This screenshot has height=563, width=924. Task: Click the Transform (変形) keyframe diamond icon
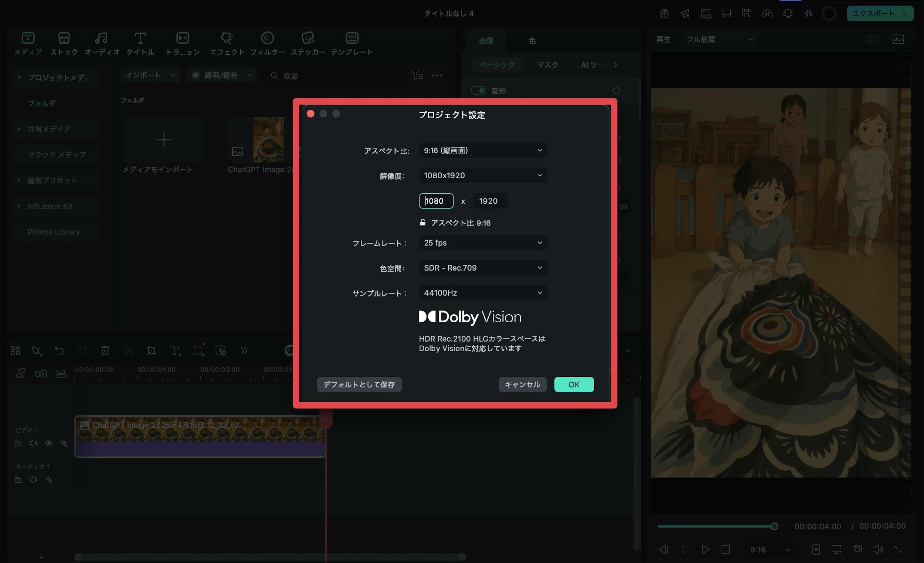tap(616, 91)
